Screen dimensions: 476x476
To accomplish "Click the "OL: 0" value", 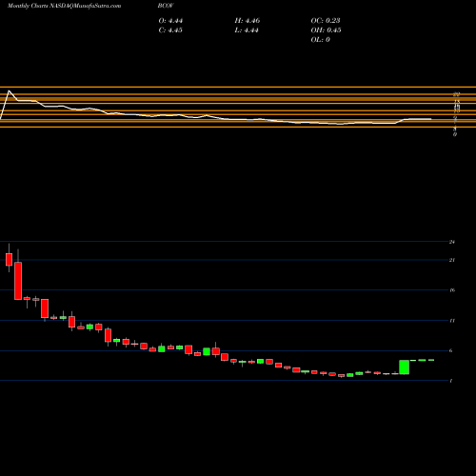I will click(320, 40).
